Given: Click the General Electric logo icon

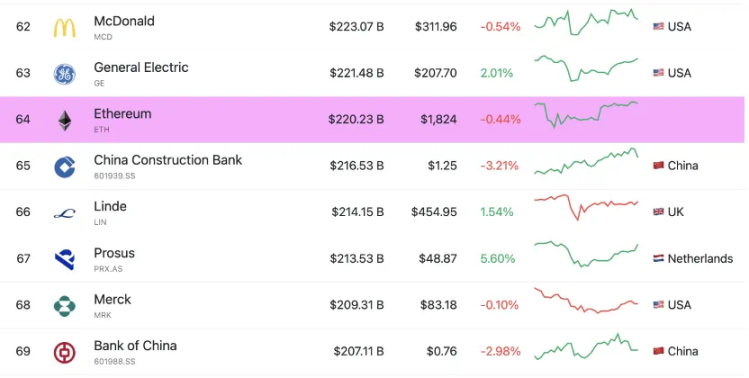Looking at the screenshot, I should (64, 74).
